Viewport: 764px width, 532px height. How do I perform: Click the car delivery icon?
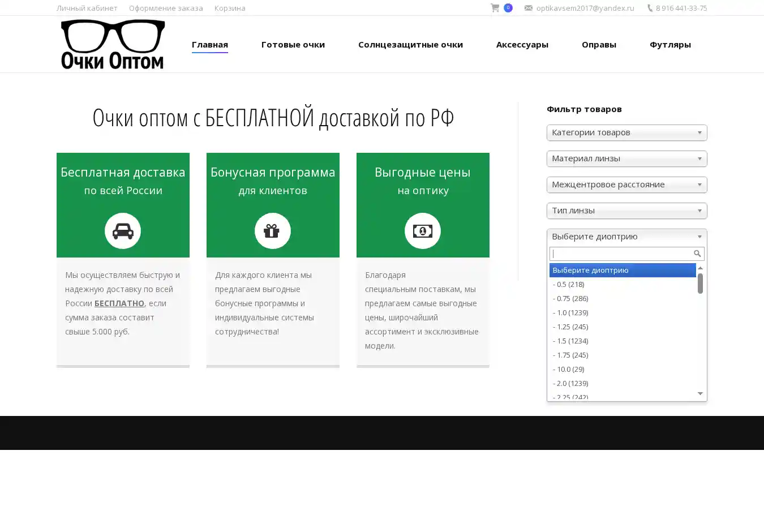[x=123, y=231]
